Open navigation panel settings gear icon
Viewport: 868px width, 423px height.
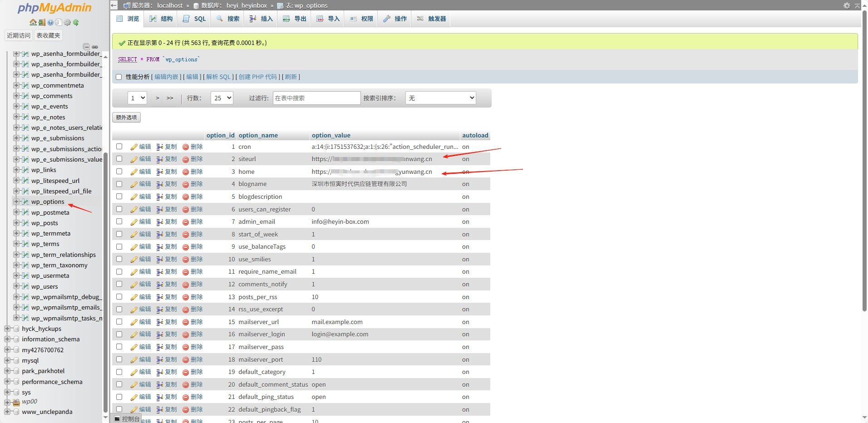pyautogui.click(x=67, y=22)
